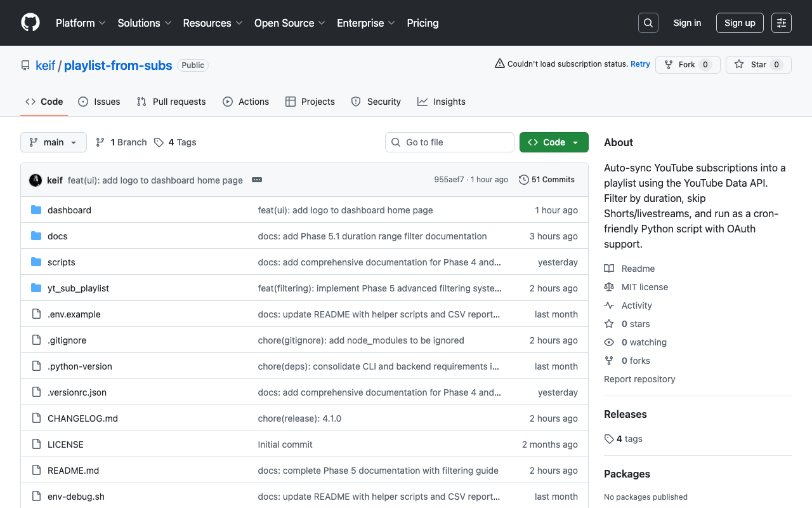Image resolution: width=812 pixels, height=508 pixels.
Task: Fork this repository
Action: click(x=687, y=65)
